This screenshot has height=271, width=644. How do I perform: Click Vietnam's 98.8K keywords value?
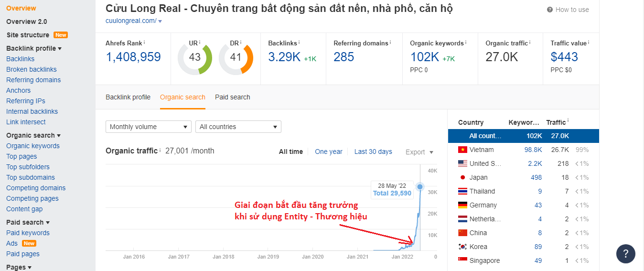(533, 150)
